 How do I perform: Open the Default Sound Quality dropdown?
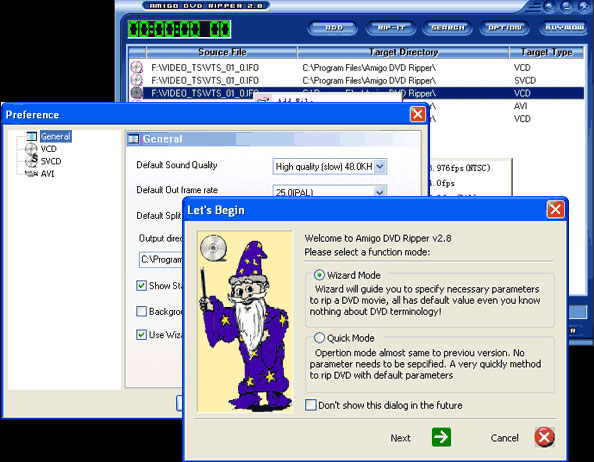click(x=380, y=167)
